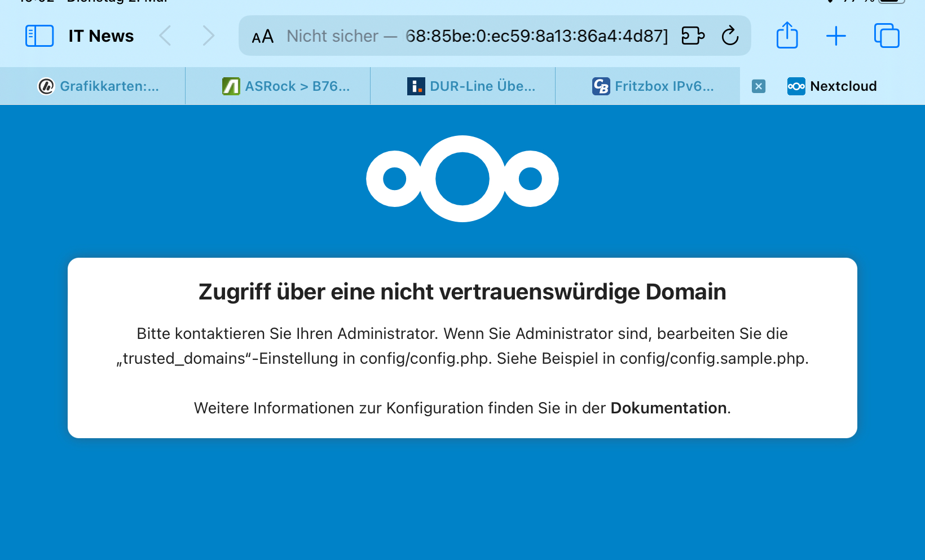Close the Nextcloud tab with the X
Viewport: 925px width, 560px height.
click(759, 86)
